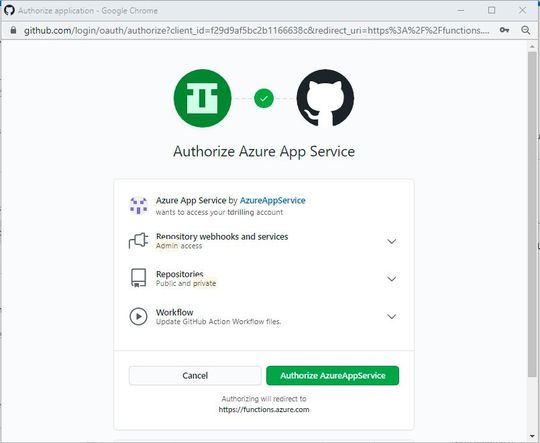Click the Workflow play icon

[138, 316]
